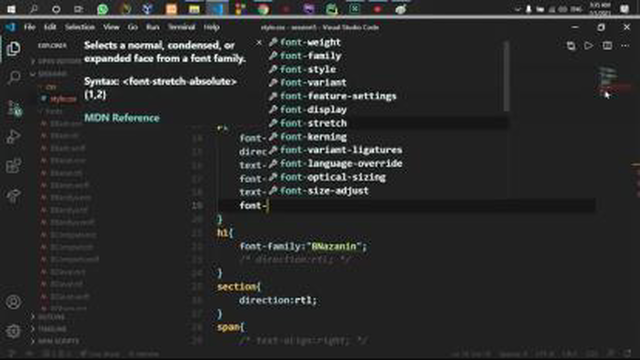This screenshot has width=640, height=360.
Task: Select font-style suggestion
Action: [388, 69]
